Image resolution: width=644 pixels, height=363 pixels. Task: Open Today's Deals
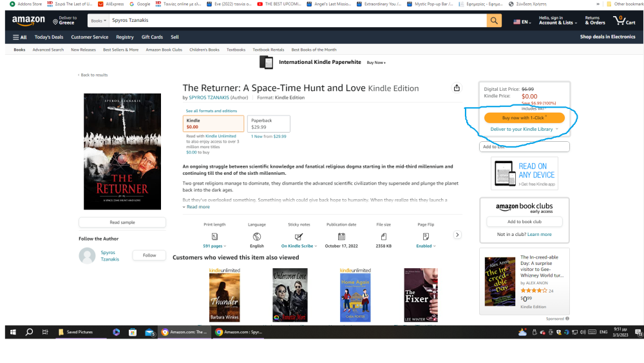click(49, 37)
